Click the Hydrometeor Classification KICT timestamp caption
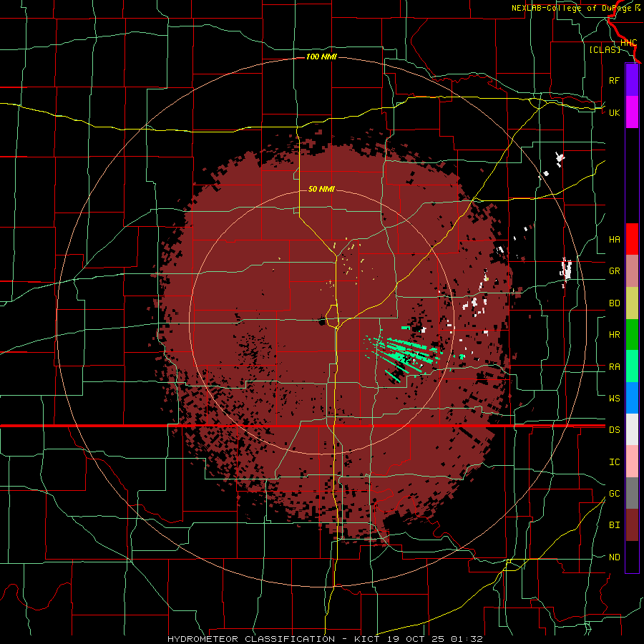The width and height of the screenshot is (644, 644). [x=325, y=639]
